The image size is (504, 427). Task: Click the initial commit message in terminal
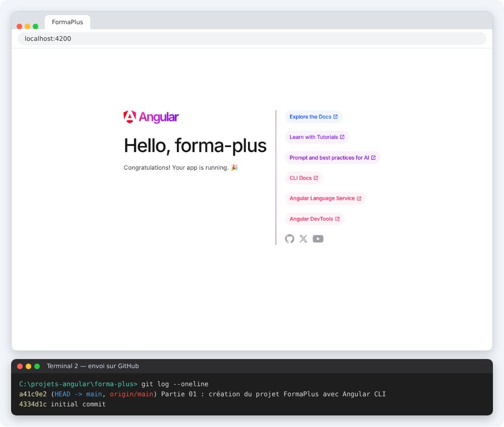(78, 404)
